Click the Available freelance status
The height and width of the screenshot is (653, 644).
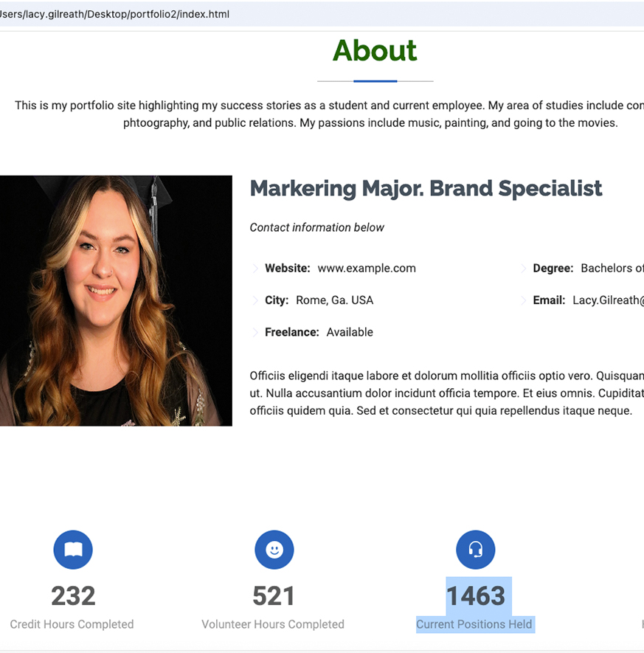pos(350,332)
